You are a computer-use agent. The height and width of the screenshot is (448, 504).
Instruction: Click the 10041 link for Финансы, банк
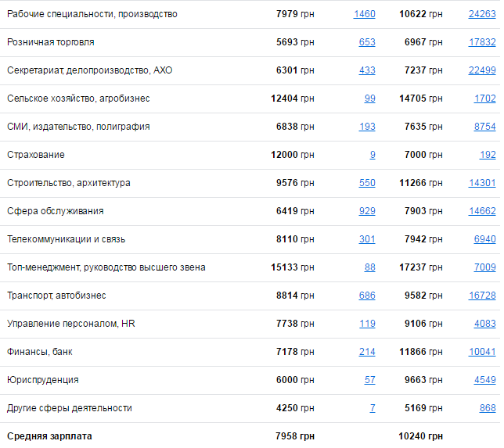tap(481, 352)
